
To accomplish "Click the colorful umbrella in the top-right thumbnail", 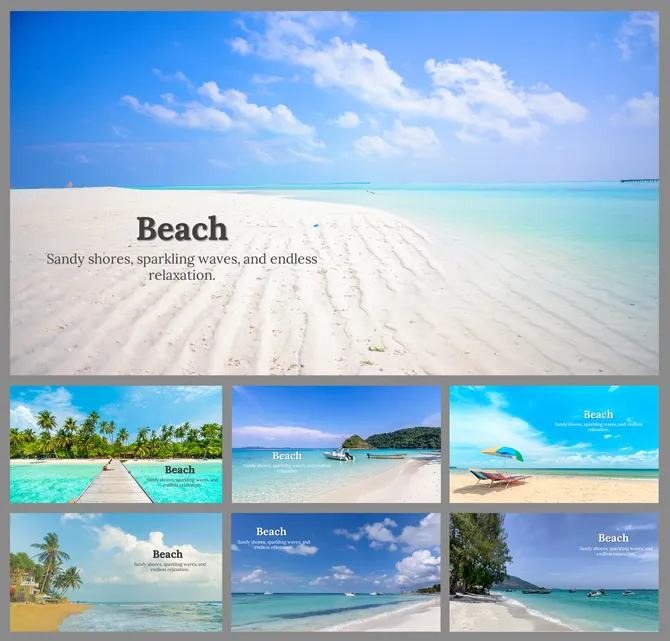I will tap(502, 453).
